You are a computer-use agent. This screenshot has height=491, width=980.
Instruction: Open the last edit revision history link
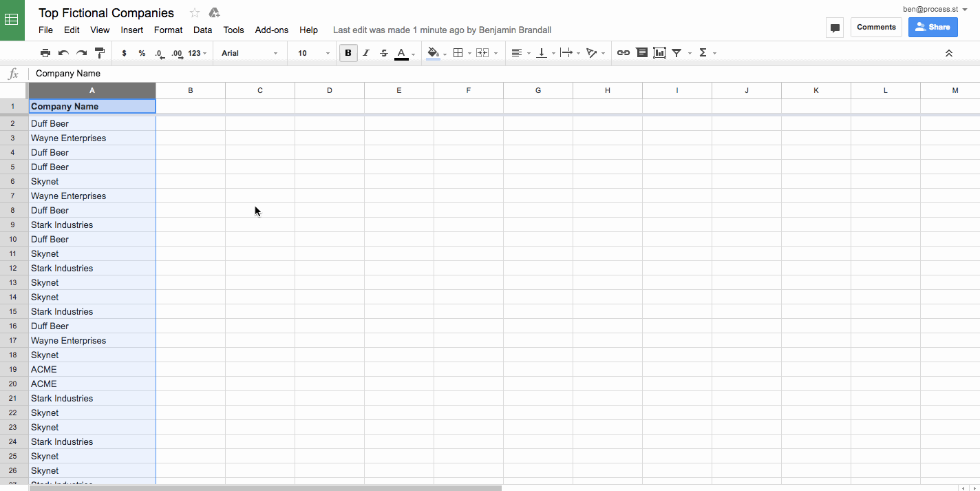click(442, 30)
